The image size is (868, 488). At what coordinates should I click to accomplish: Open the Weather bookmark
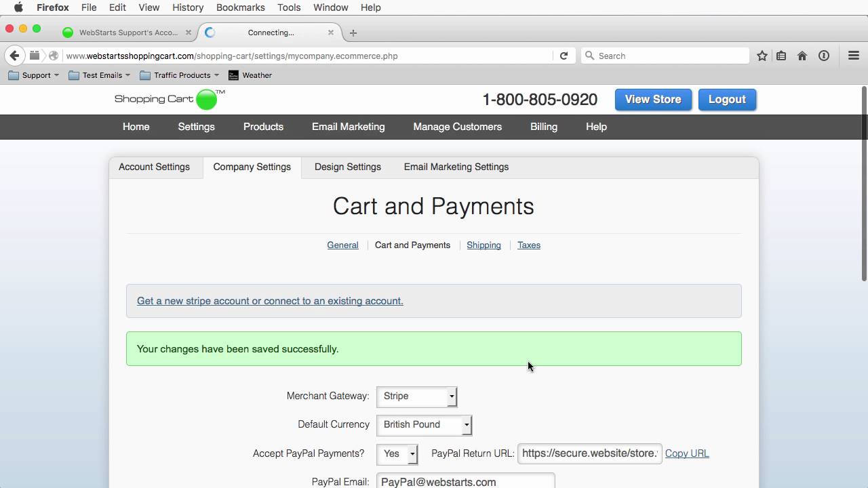tap(250, 75)
